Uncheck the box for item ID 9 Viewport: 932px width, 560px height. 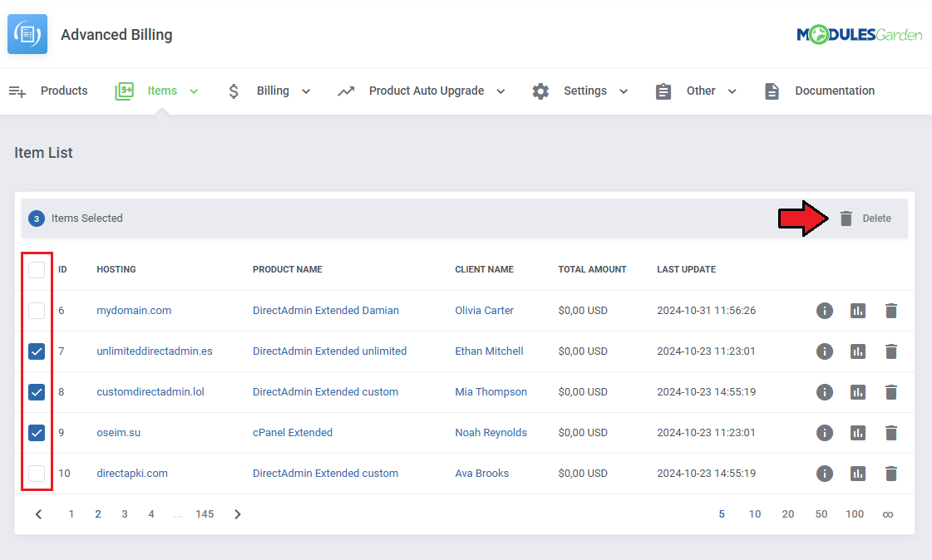[37, 433]
